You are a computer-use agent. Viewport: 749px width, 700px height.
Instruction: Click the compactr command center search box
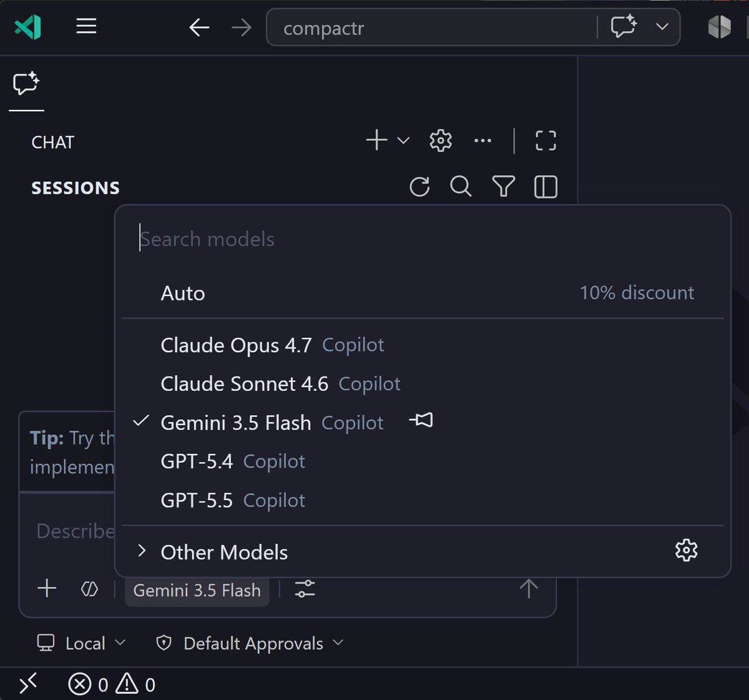(431, 27)
